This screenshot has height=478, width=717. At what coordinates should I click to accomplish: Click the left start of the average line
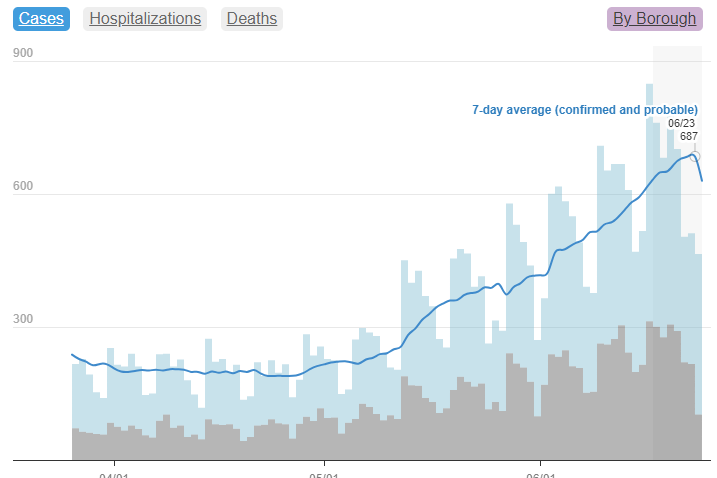pos(72,354)
